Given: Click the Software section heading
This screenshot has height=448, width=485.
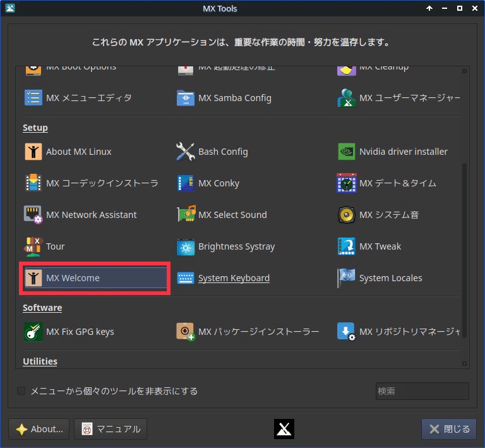Looking at the screenshot, I should click(x=42, y=308).
